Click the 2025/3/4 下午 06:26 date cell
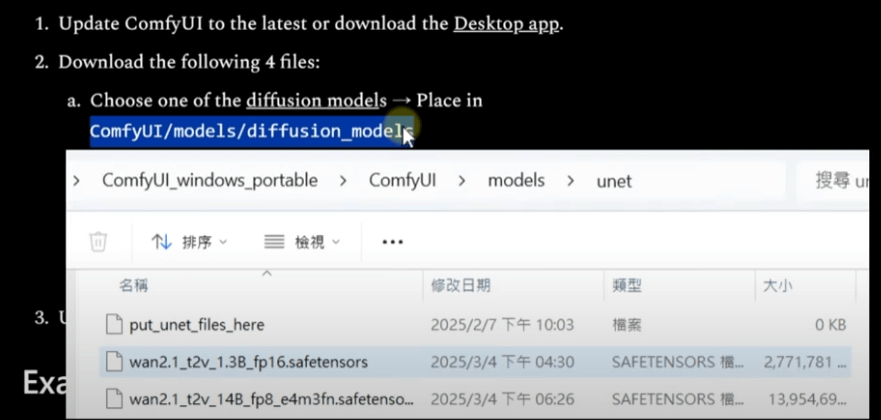 502,399
